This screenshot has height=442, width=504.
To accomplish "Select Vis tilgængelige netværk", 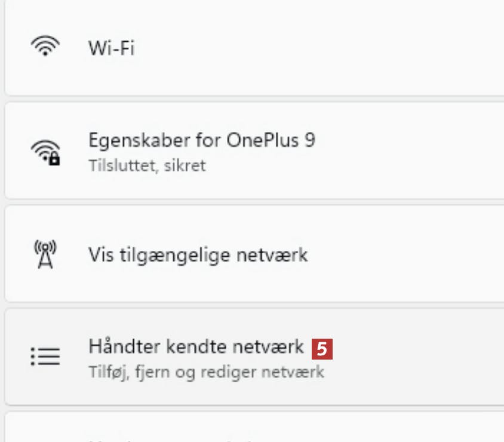I will [x=198, y=255].
